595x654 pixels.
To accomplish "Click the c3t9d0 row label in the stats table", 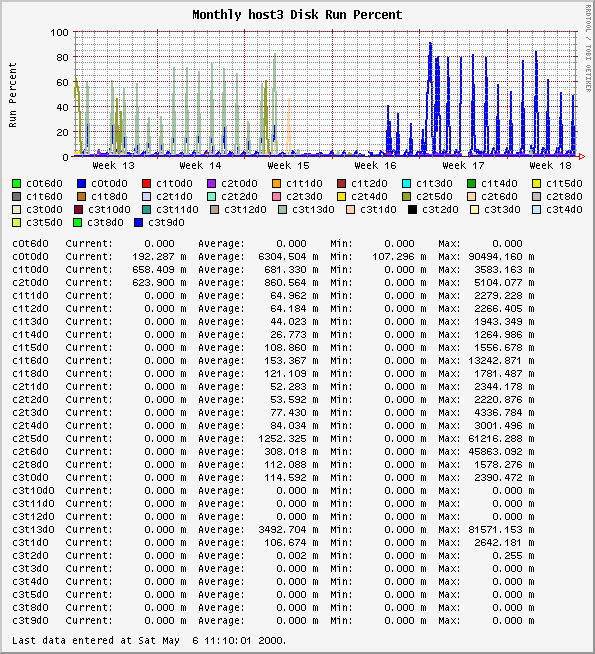I will coord(30,621).
